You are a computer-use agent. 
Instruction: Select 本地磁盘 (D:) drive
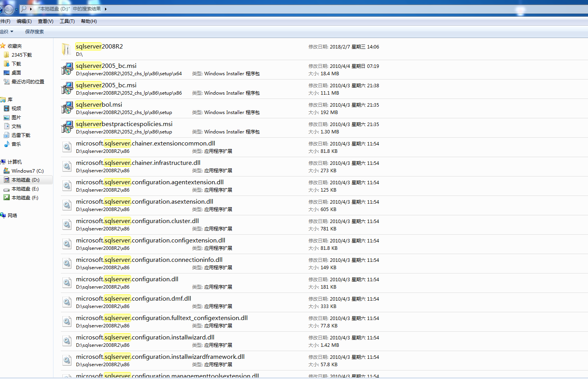(x=26, y=180)
